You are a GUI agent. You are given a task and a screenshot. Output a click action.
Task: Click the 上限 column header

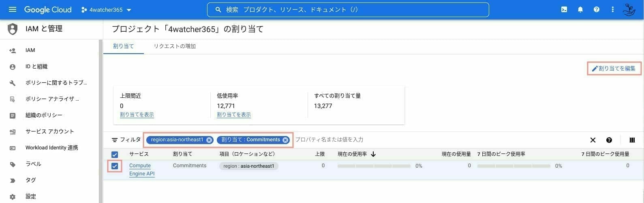(320, 154)
